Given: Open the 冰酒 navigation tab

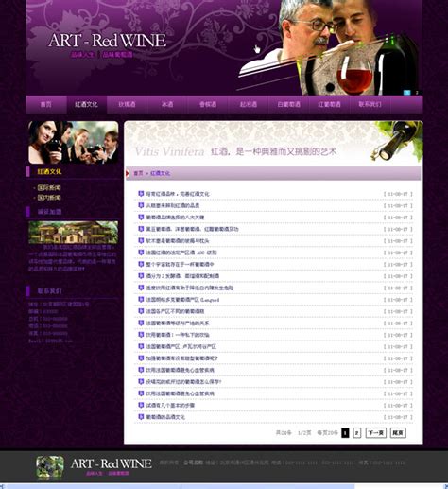Looking at the screenshot, I should click(x=167, y=104).
